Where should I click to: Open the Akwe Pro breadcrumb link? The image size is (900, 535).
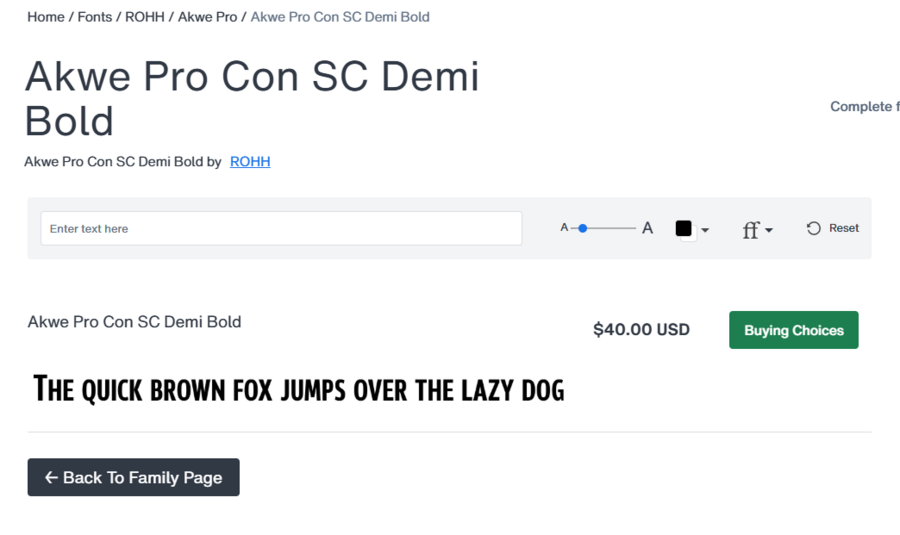[208, 17]
